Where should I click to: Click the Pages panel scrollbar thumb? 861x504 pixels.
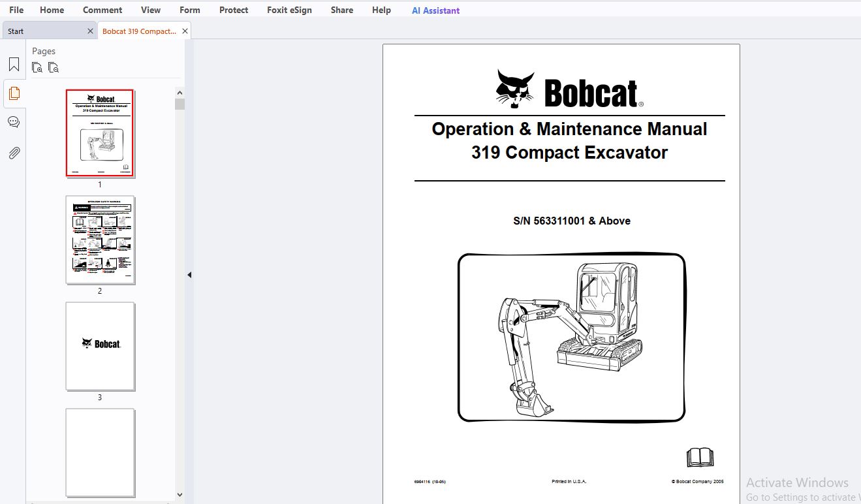[x=180, y=104]
